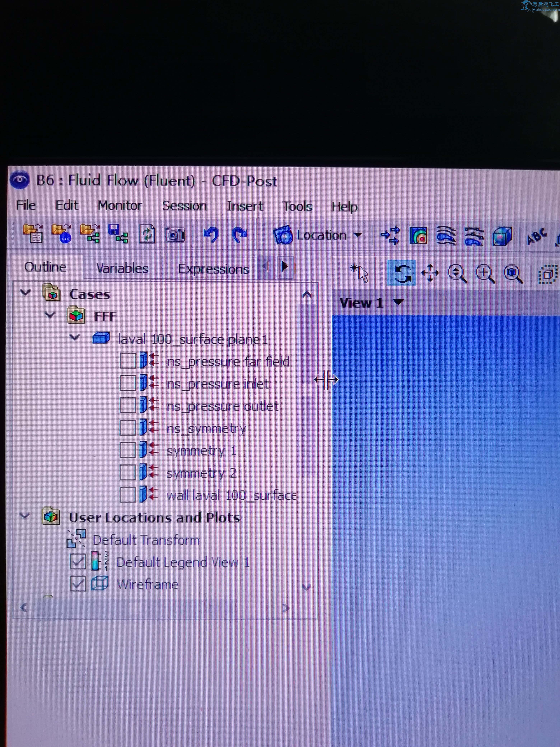Select the arrow pointer Select tool
This screenshot has width=560, height=747.
pos(359,273)
